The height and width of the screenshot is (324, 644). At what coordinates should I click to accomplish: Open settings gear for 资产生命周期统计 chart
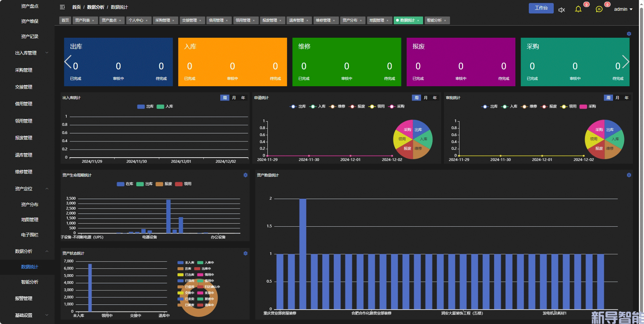pyautogui.click(x=246, y=175)
